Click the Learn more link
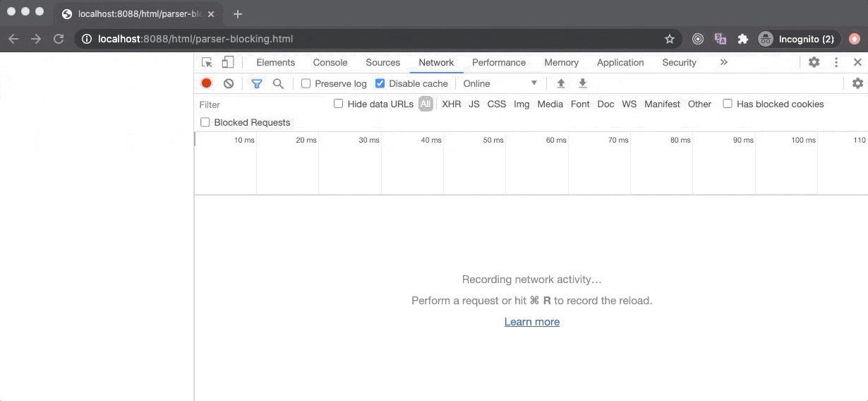Screen dimensions: 868x401 (532, 321)
